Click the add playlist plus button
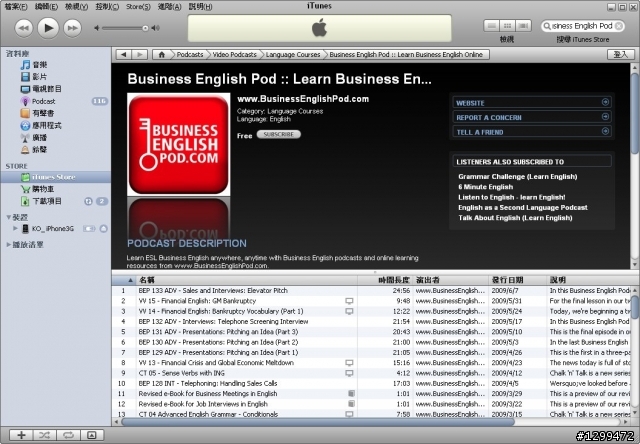 [x=21, y=435]
